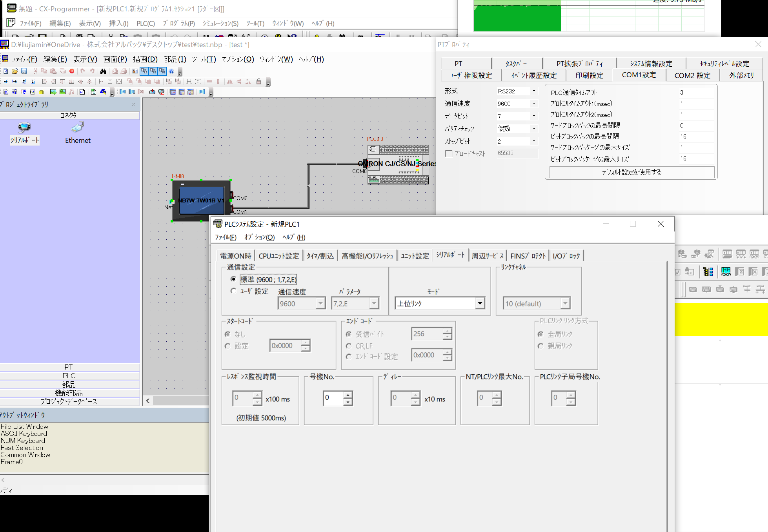
Task: Open the CPUユニット設定 tab
Action: click(x=278, y=256)
